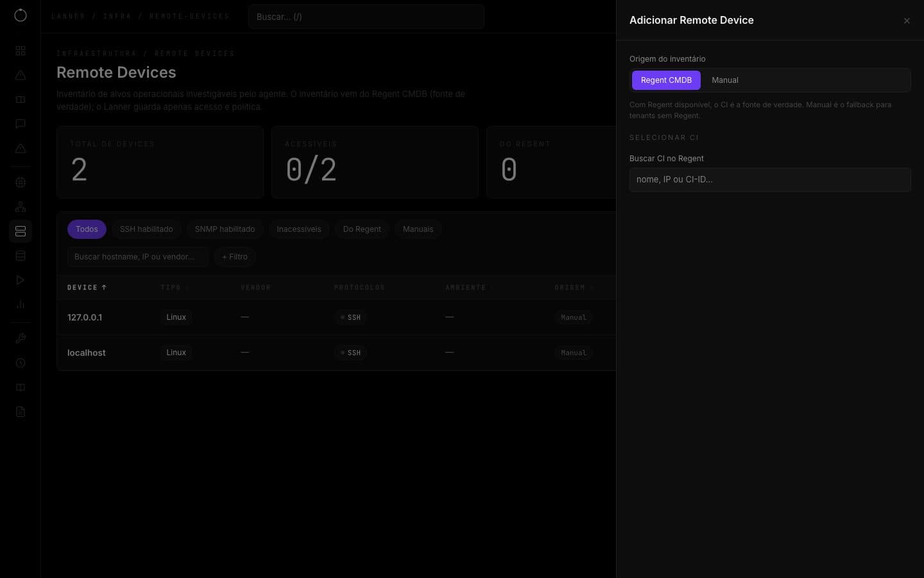The height and width of the screenshot is (578, 924).
Task: Show only Inacessíveis devices
Action: (299, 229)
